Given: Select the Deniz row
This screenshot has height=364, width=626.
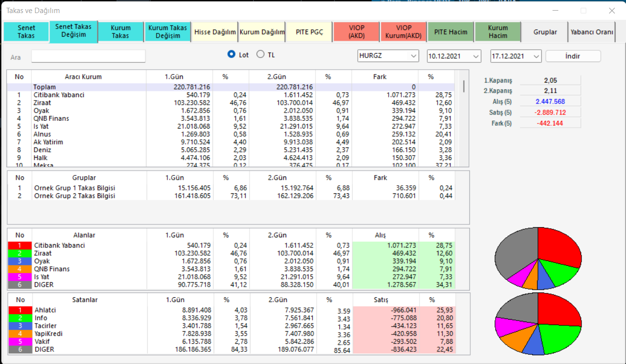Looking at the screenshot, I should pyautogui.click(x=231, y=150).
